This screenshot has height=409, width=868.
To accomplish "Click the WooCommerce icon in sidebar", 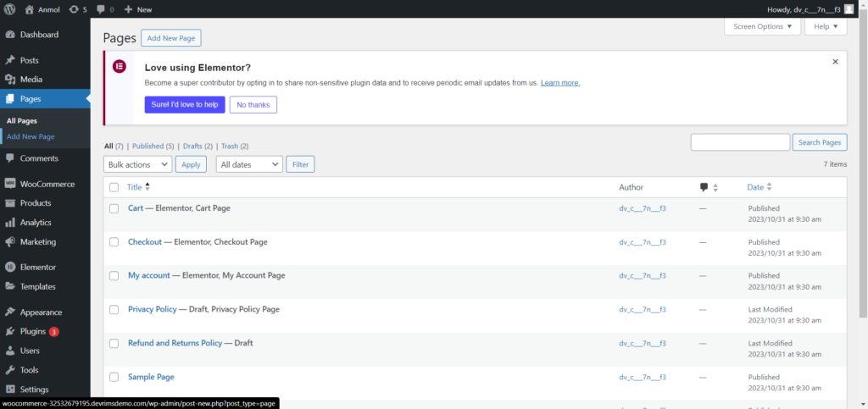I will (10, 184).
